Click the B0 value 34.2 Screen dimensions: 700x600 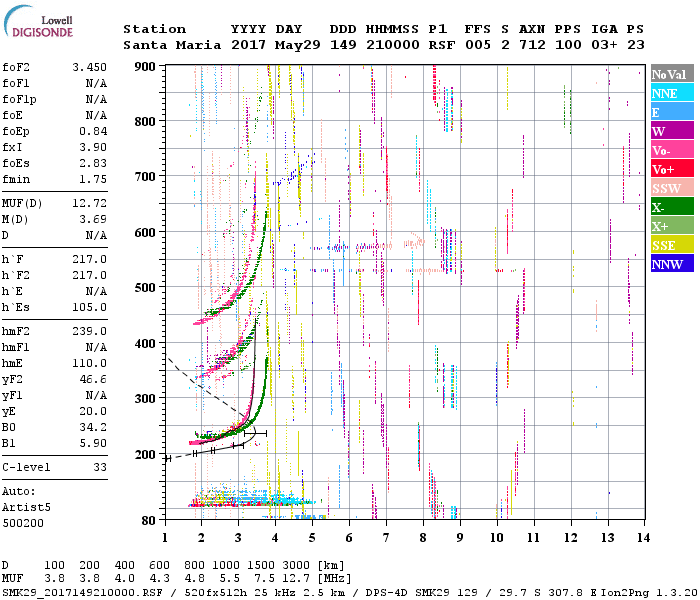pyautogui.click(x=93, y=428)
